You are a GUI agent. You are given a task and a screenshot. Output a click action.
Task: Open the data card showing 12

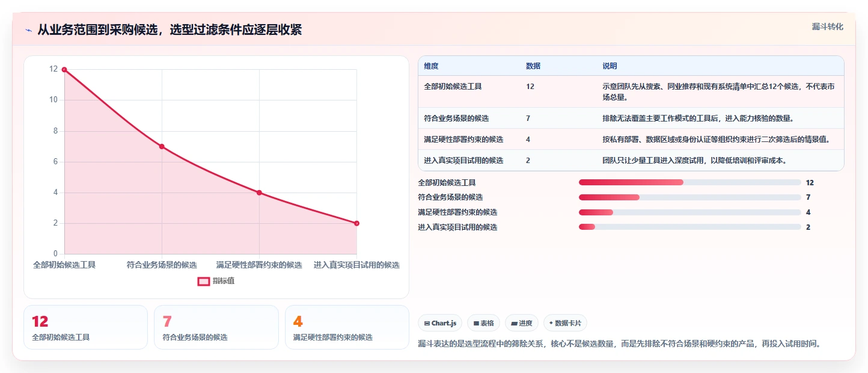85,327
